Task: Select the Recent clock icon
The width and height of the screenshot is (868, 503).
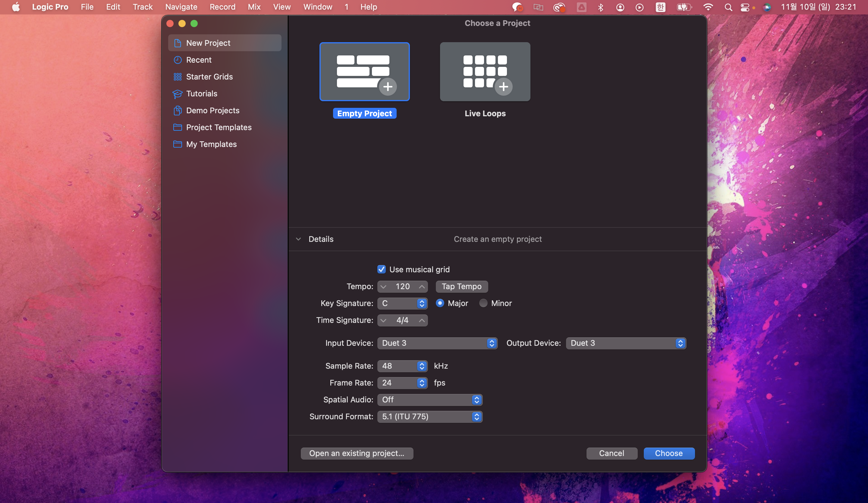Action: 178,60
